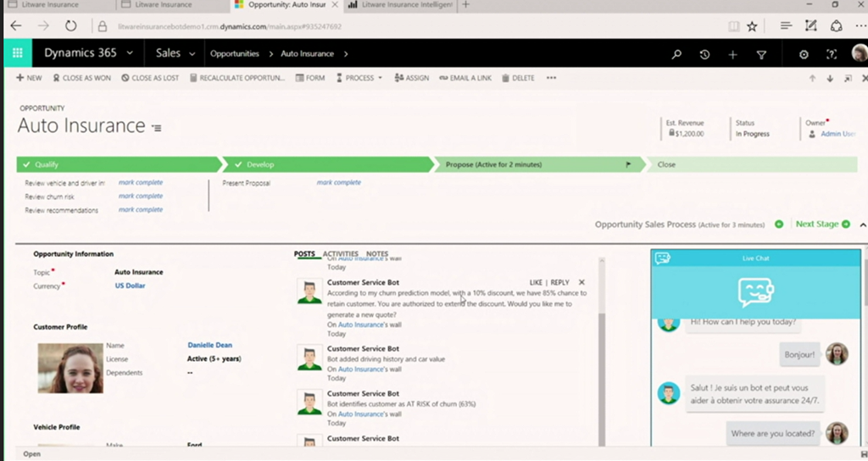Screen dimensions: 868x461
Task: Open the US Dollar currency link
Action: point(130,286)
